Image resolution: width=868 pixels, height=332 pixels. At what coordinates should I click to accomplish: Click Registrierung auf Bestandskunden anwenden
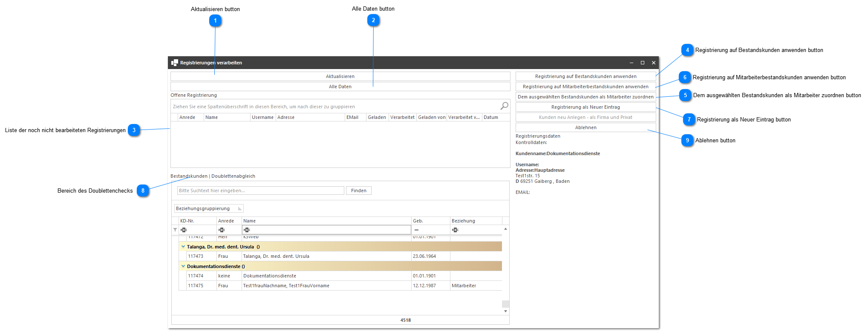pos(585,76)
